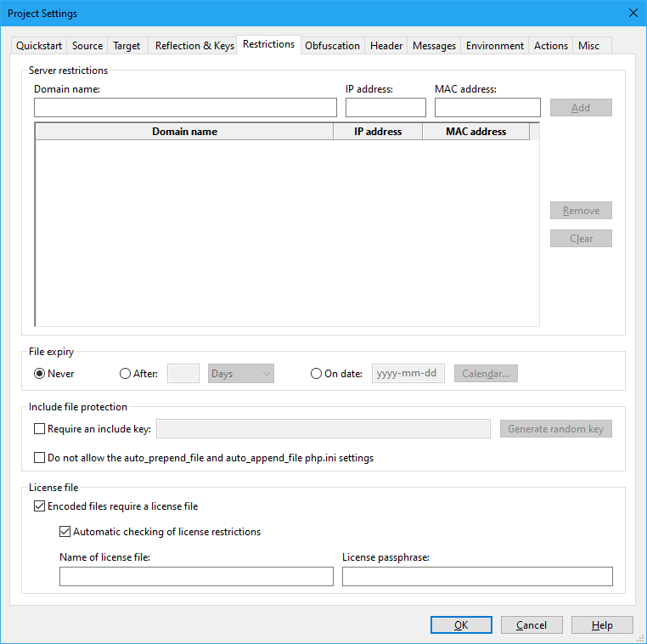Open the Quickstart tab
Screen dimensions: 647x644
coord(39,46)
